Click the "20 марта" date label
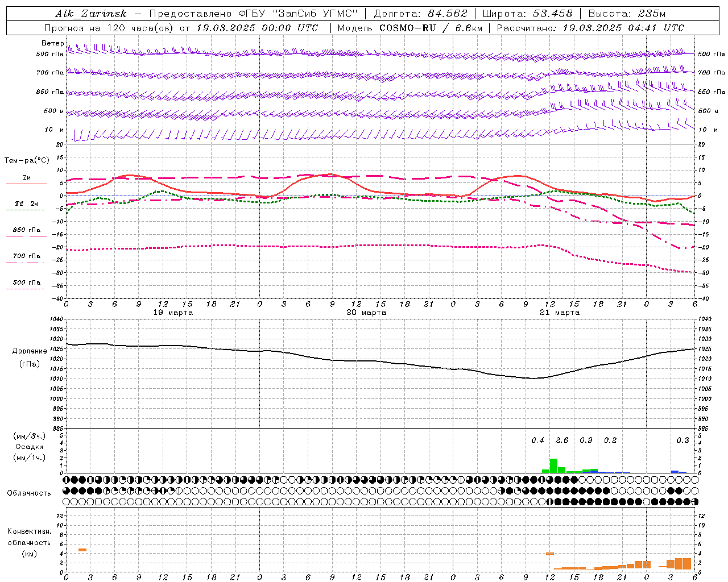This screenshot has height=582, width=728. pyautogui.click(x=366, y=313)
